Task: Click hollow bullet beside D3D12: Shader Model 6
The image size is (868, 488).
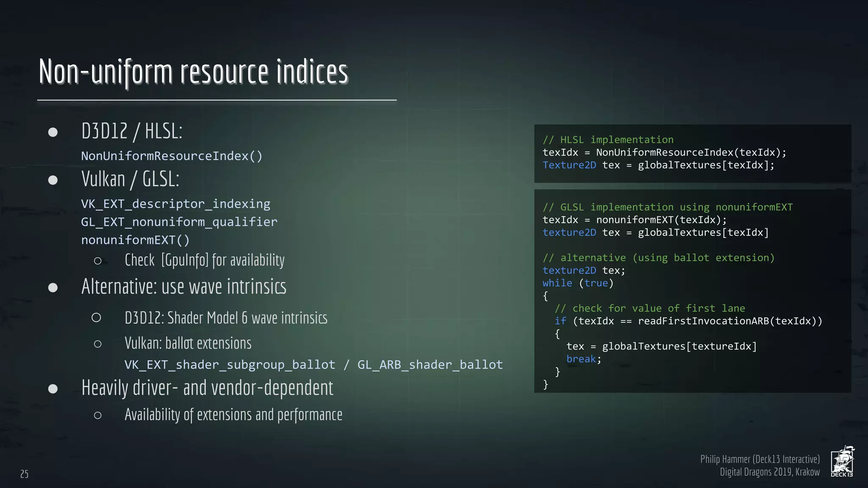Action: coord(96,318)
